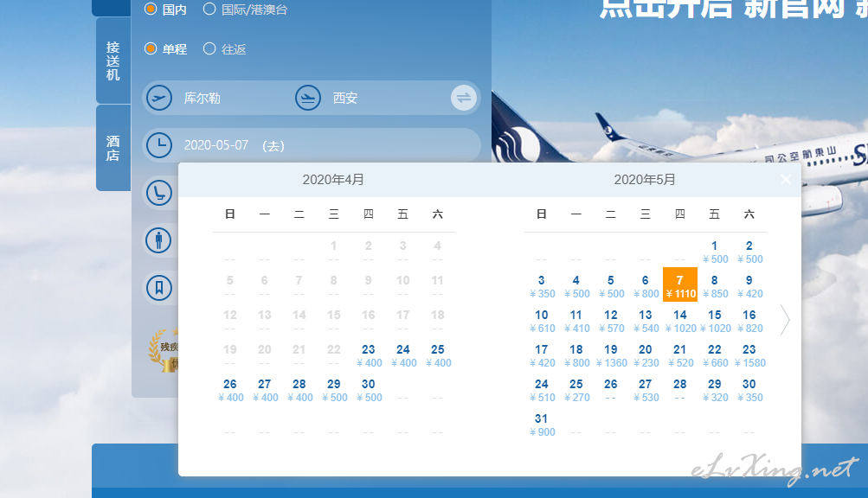Pick April 30 priced ¥500
The width and height of the screenshot is (868, 498).
point(369,390)
